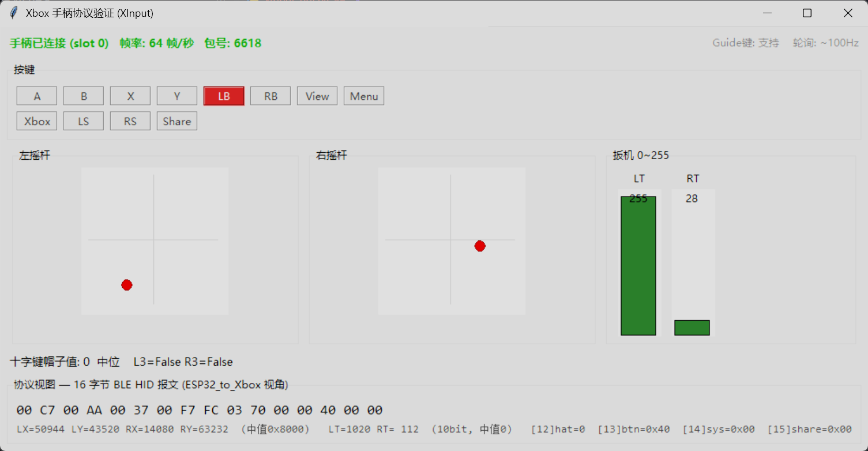868x451 pixels.
Task: Select the B button indicator
Action: click(84, 96)
